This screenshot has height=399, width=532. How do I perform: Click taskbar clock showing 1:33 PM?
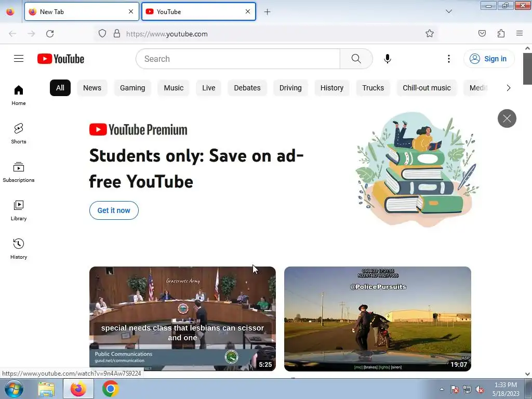click(506, 389)
